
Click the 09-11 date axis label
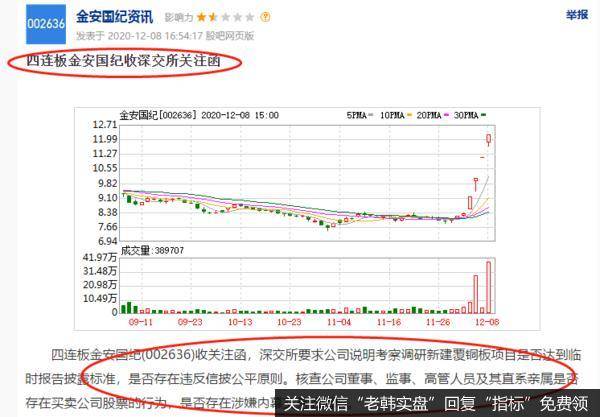140,322
